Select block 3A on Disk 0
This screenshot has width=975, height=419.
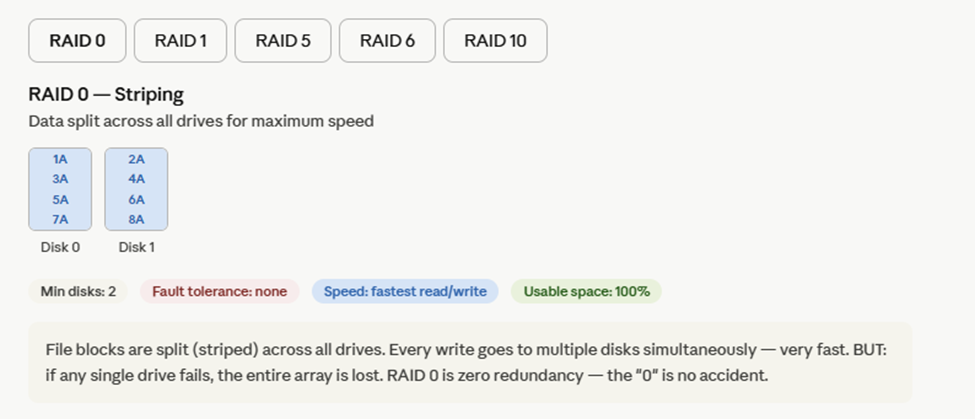click(x=60, y=179)
